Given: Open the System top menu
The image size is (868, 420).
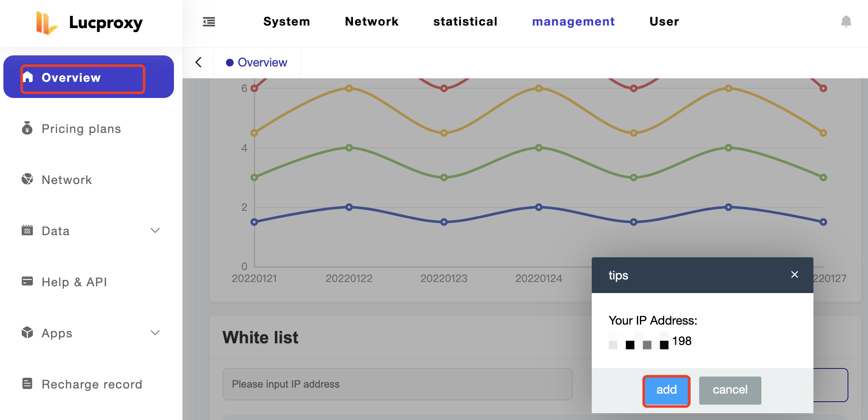Looking at the screenshot, I should pyautogui.click(x=286, y=22).
